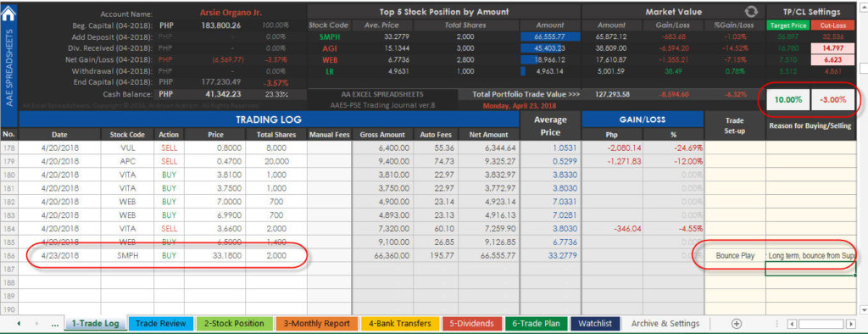Image resolution: width=868 pixels, height=334 pixels.
Task: Click the 14.797 cut-loss value for AGI
Action: (x=834, y=48)
